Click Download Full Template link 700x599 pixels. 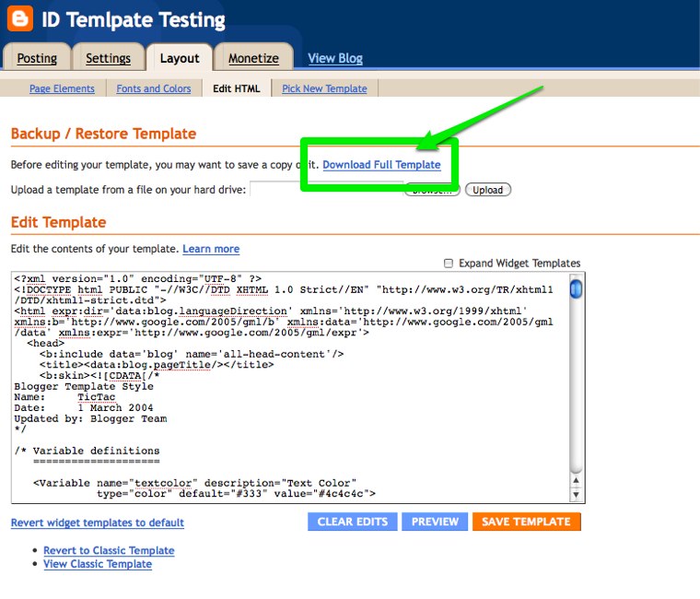[x=381, y=165]
